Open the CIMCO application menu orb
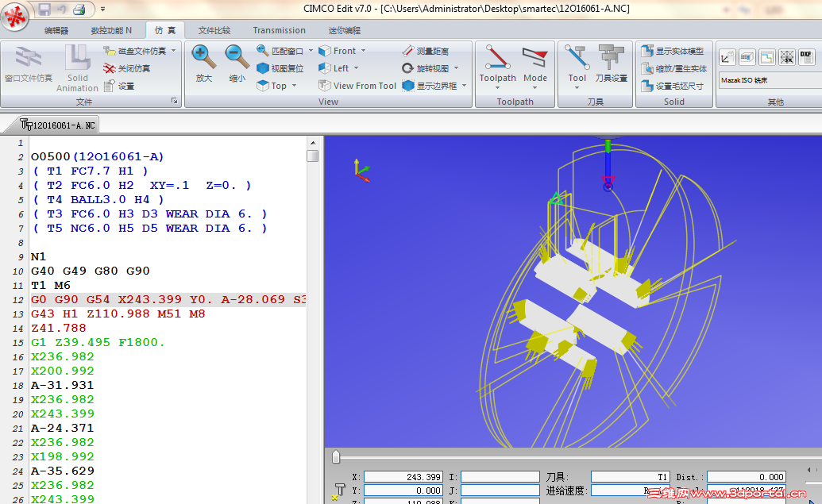Viewport: 822px width, 504px height. click(14, 16)
